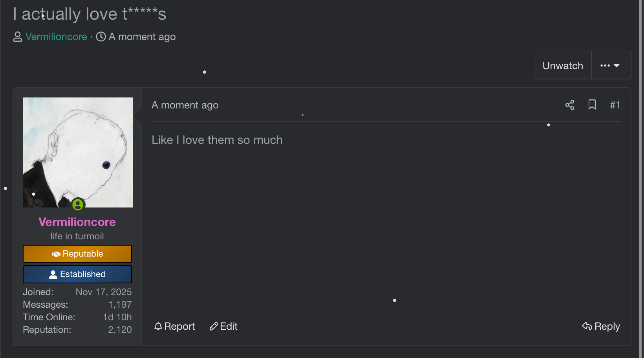
Task: Click the author's online status badge
Action: tap(78, 204)
